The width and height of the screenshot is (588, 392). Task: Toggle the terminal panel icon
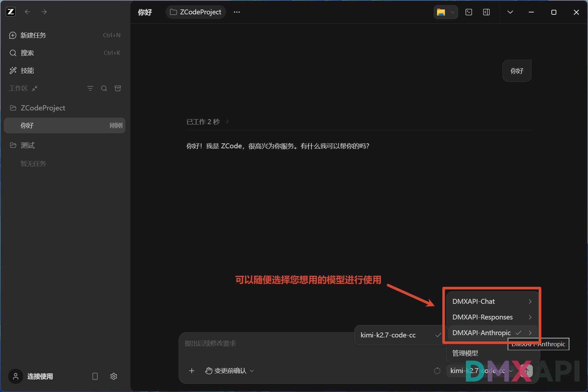coord(469,12)
